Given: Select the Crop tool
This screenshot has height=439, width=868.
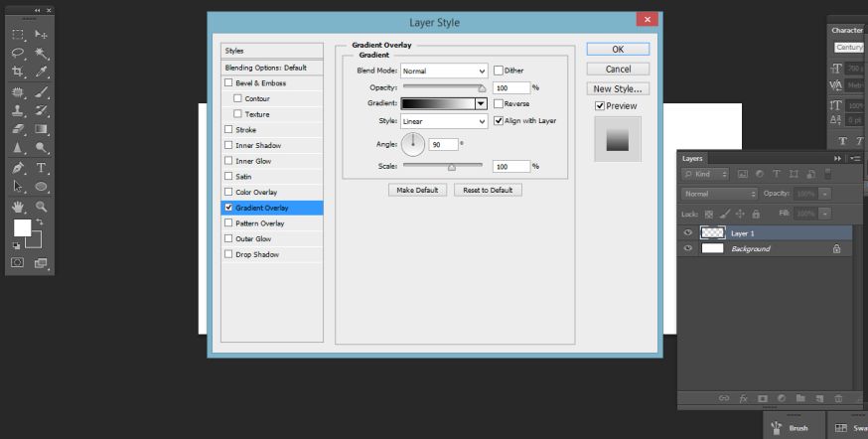Looking at the screenshot, I should click(x=18, y=73).
